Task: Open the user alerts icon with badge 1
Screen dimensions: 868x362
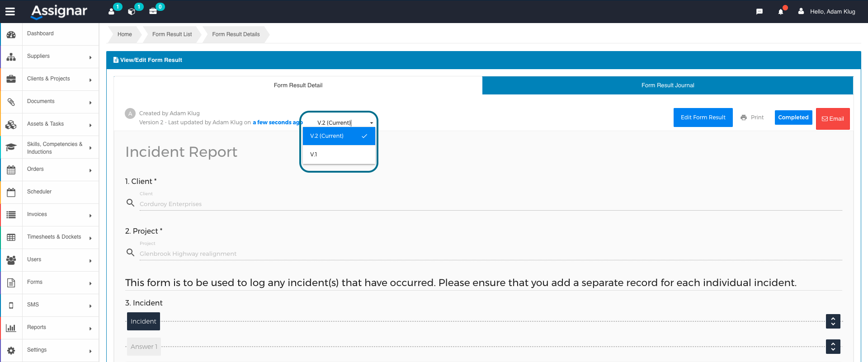Action: (112, 11)
